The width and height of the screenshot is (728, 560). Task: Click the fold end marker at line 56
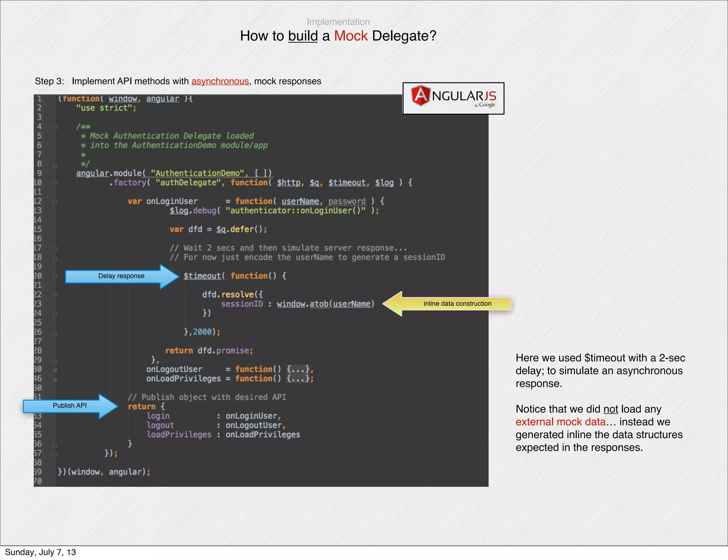click(x=55, y=445)
